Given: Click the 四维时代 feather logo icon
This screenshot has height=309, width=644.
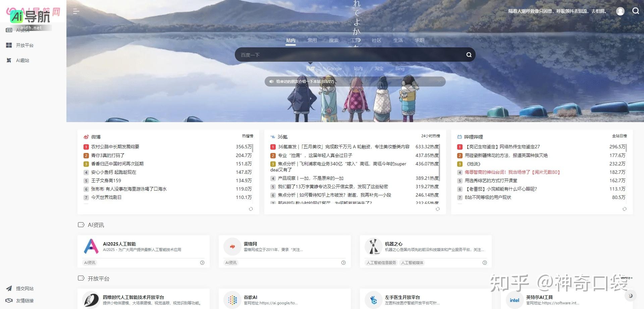Looking at the screenshot, I should tap(91, 300).
